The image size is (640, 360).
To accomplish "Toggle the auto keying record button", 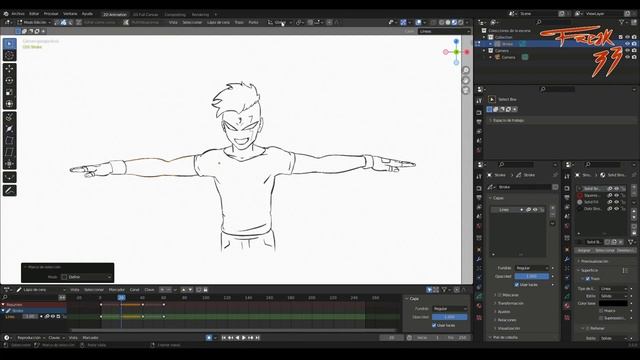I will [209, 338].
